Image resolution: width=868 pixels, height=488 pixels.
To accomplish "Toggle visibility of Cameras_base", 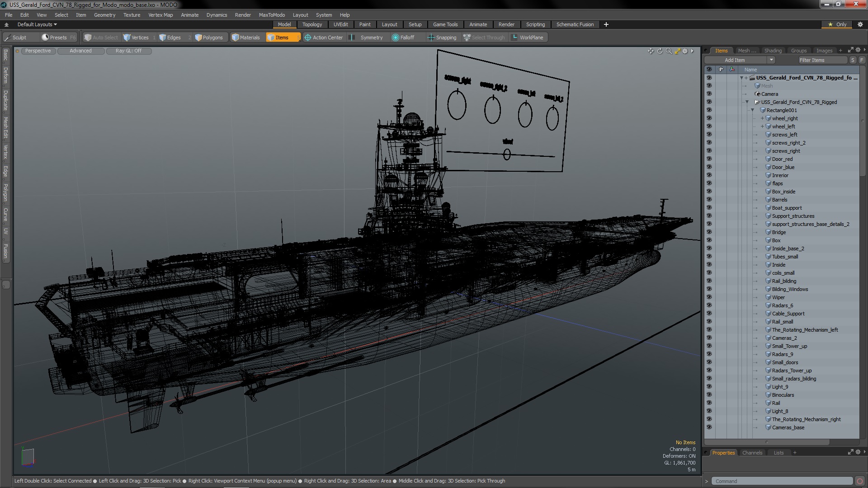I will point(709,427).
